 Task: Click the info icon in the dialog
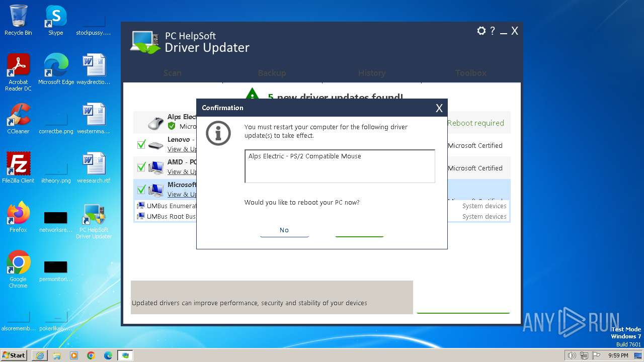(218, 133)
